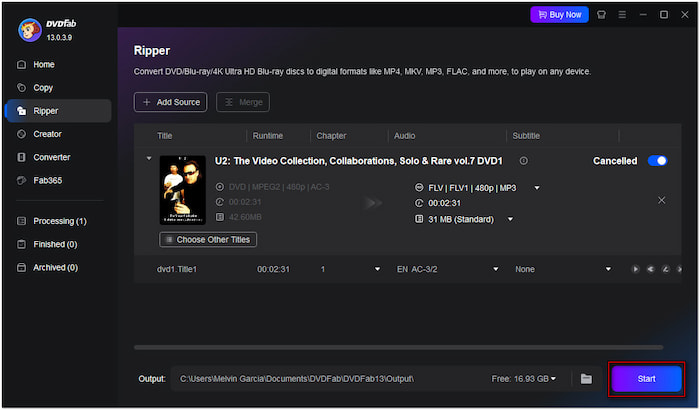This screenshot has height=410, width=700.
Task: Click the output format disc icon beside FLV
Action: click(x=419, y=188)
